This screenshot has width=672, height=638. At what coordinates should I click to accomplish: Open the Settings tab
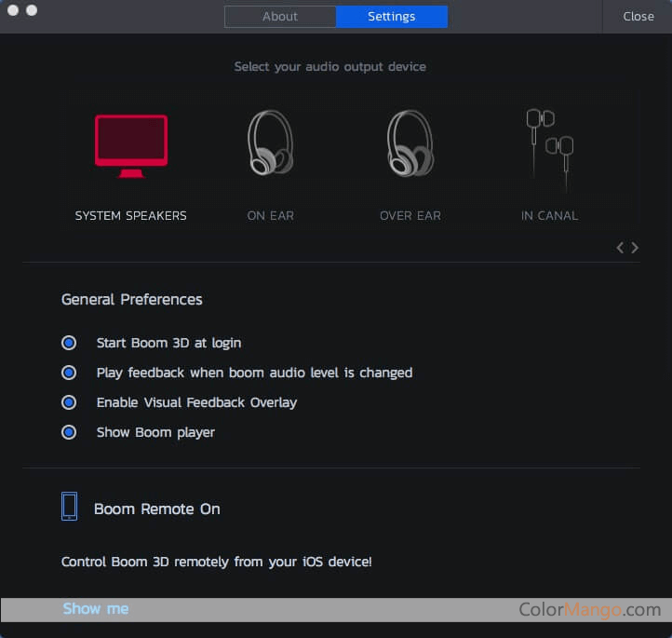tap(392, 17)
